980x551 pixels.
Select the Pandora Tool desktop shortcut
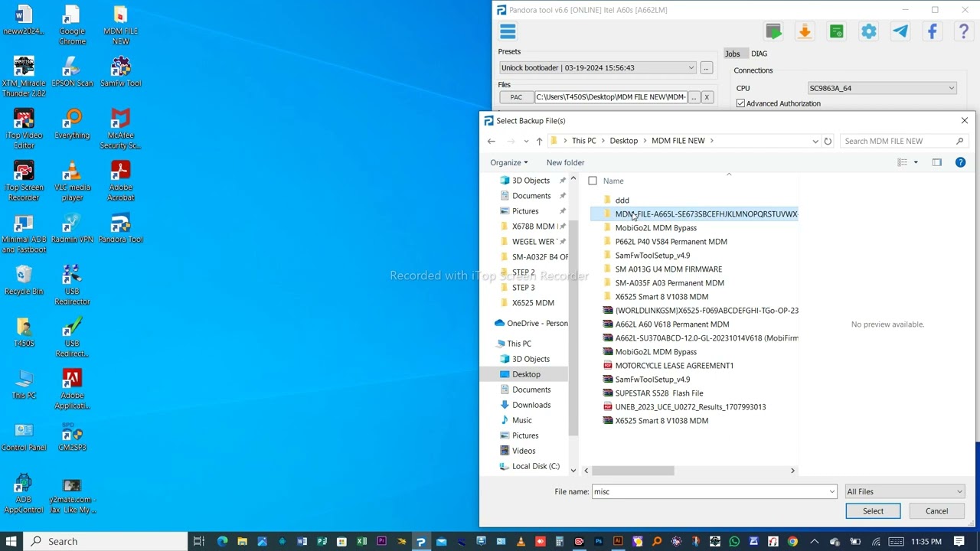(120, 229)
